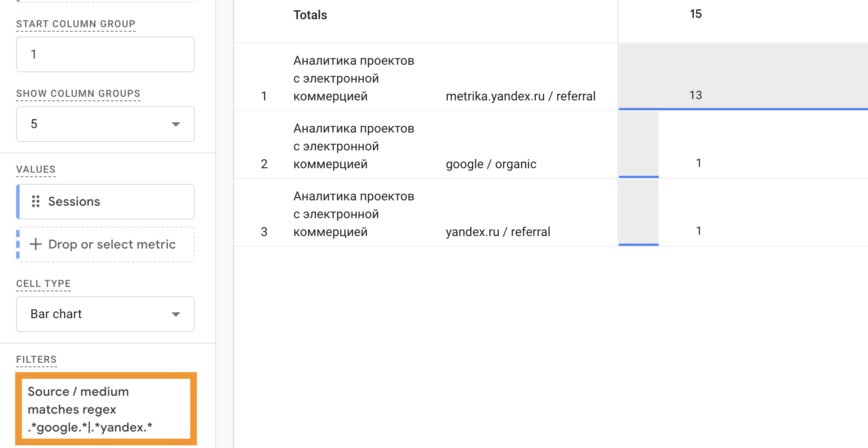Click the Start Column Group input field

tap(105, 54)
